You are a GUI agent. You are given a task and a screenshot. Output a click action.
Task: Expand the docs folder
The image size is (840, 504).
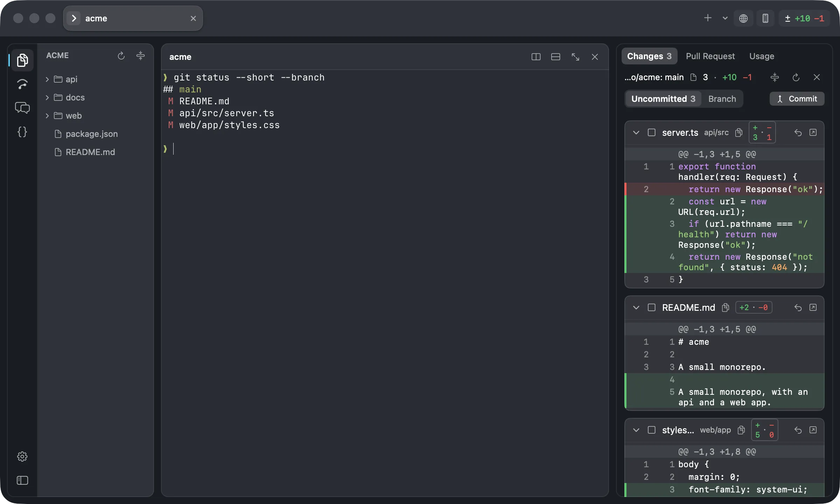click(47, 98)
